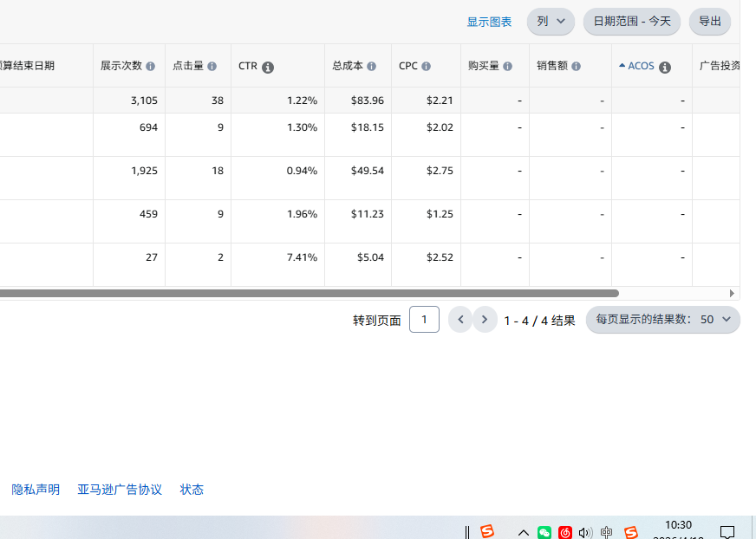
Task: Go to the next results page
Action: click(485, 320)
